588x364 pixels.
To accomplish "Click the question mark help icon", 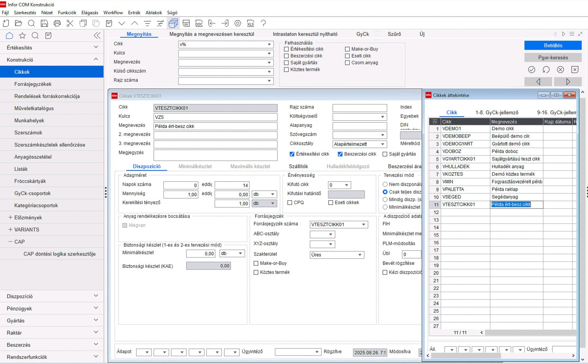I will 263,23.
